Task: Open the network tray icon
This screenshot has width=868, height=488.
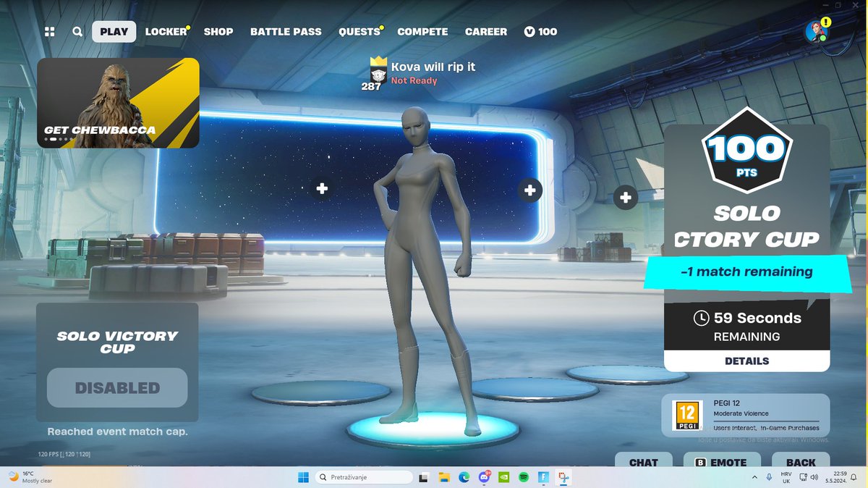Action: (x=803, y=477)
